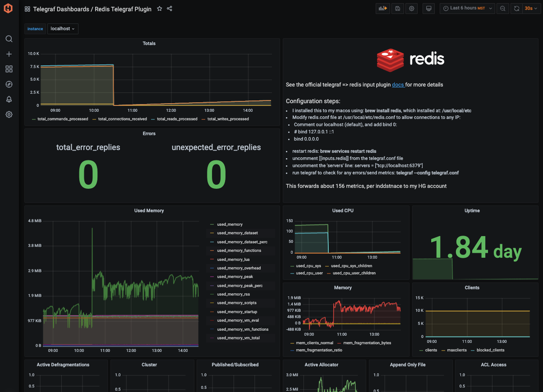Image resolution: width=543 pixels, height=392 pixels.
Task: Save the dashboard with disk icon
Action: [397, 9]
